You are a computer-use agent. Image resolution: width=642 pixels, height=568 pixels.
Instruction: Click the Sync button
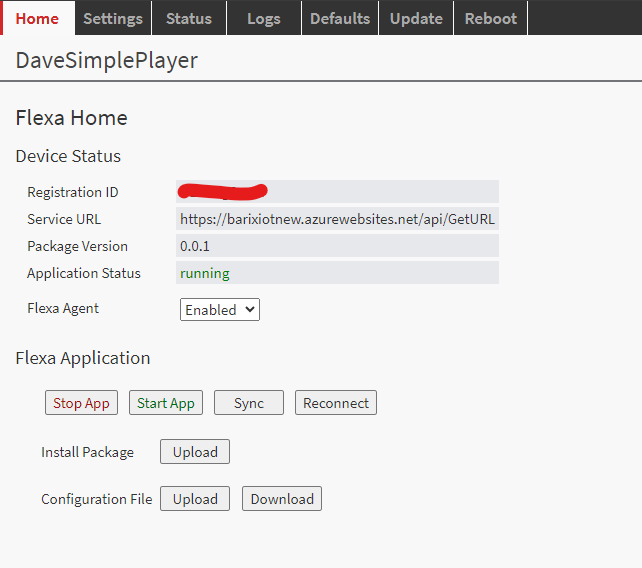[x=249, y=403]
